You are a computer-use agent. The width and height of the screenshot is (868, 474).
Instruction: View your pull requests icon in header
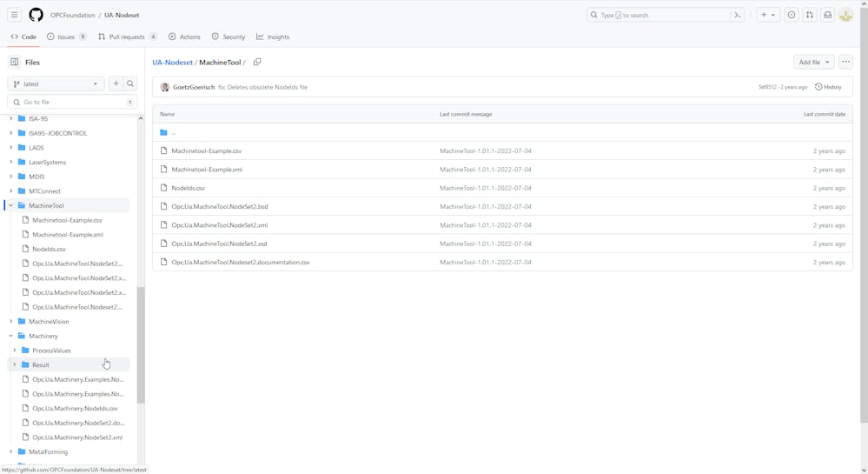809,15
